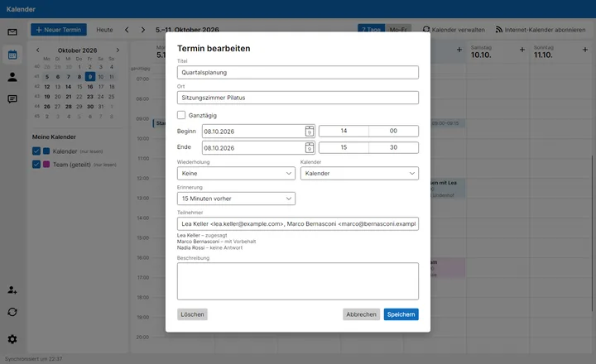Enable the Ganztägig checkbox
Image resolution: width=596 pixels, height=364 pixels.
pos(181,115)
